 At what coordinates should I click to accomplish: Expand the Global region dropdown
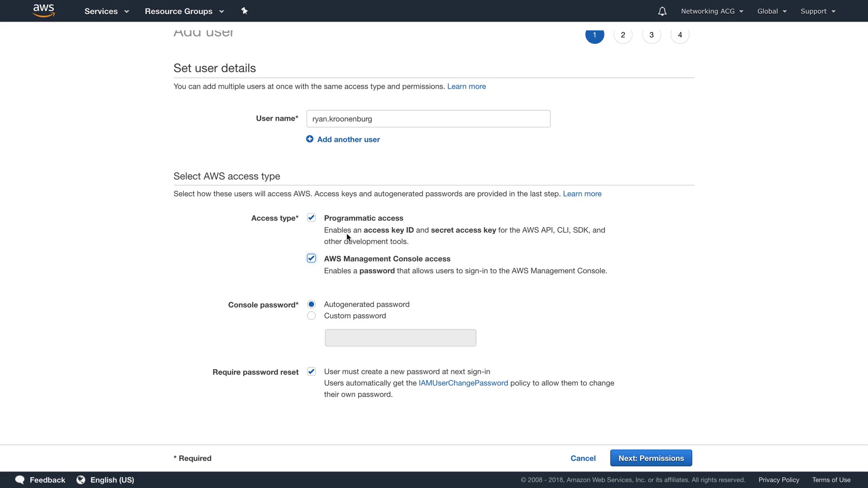point(772,11)
